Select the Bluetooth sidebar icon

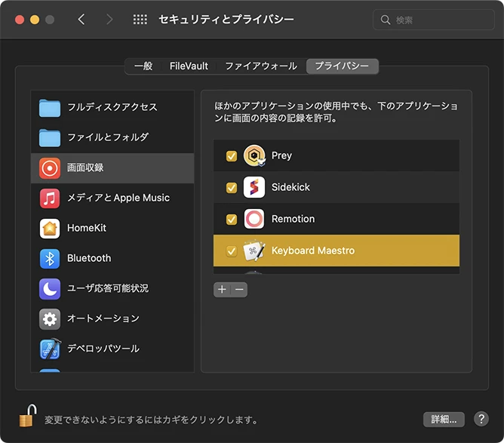coord(50,258)
